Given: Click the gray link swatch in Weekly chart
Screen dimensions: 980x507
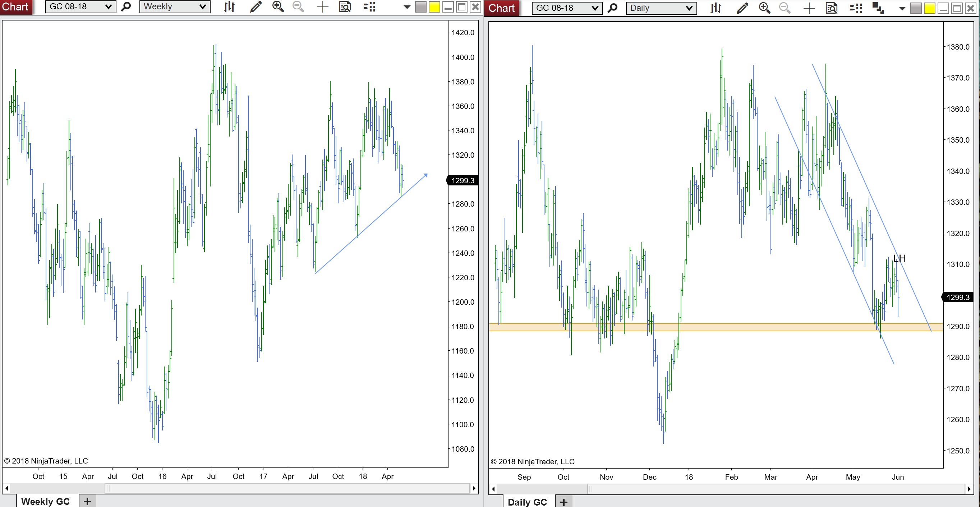Looking at the screenshot, I should 421,7.
